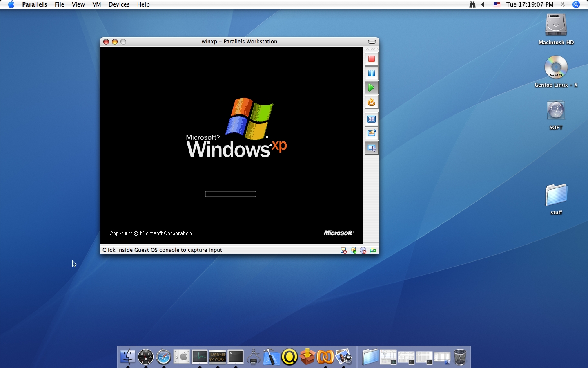Open the Devices menu
Screen dimensions: 588x368
pyautogui.click(x=119, y=4)
